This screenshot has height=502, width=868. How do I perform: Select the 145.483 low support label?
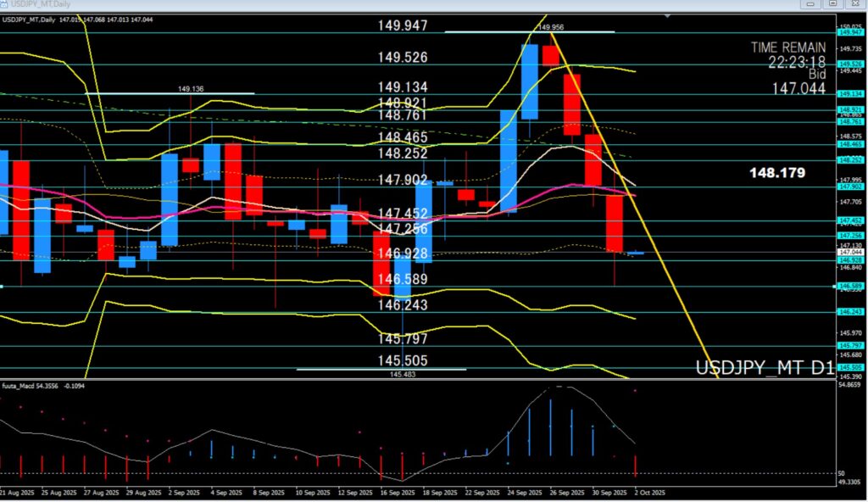pyautogui.click(x=403, y=374)
